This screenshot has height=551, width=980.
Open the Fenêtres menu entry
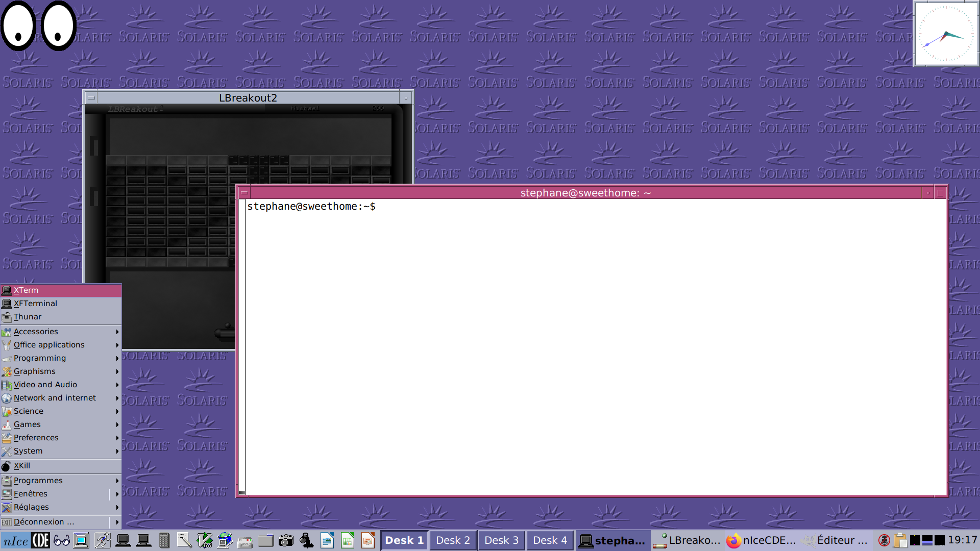(x=61, y=494)
